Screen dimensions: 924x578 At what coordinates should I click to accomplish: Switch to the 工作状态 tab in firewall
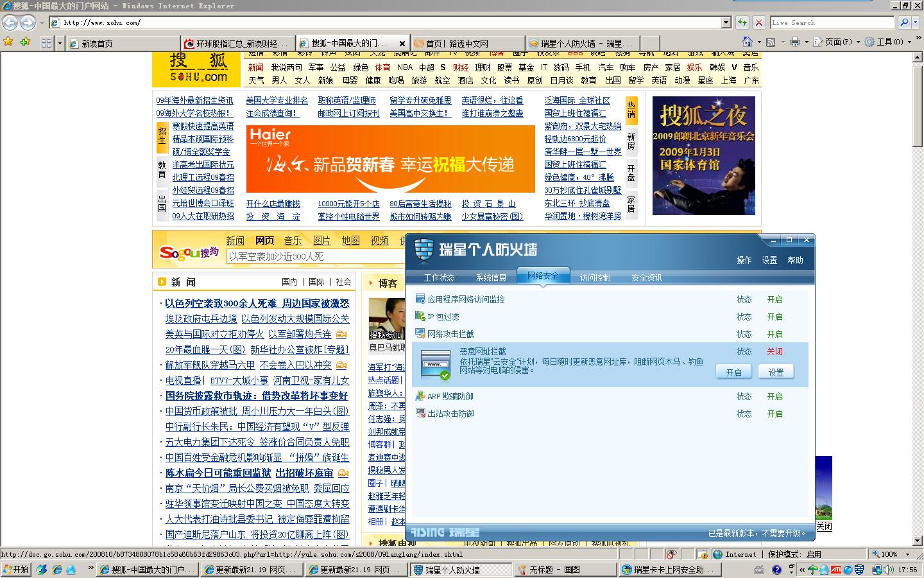coord(439,277)
